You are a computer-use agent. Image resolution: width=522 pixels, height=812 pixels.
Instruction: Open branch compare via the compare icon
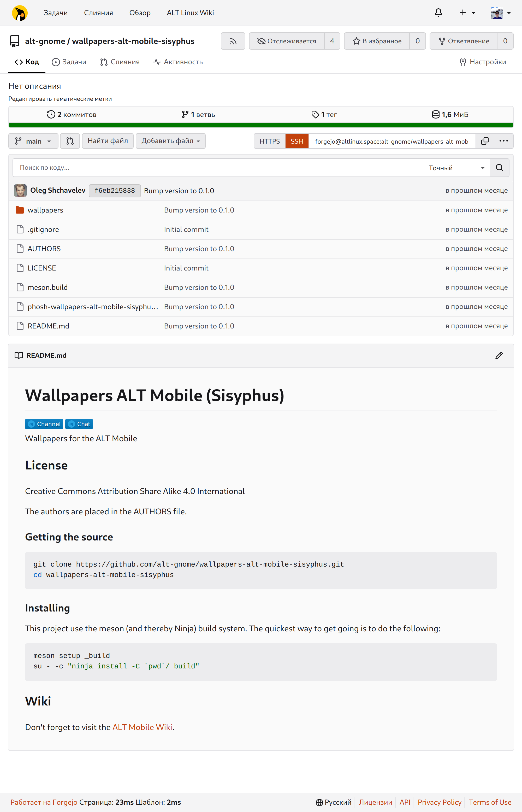coord(70,141)
